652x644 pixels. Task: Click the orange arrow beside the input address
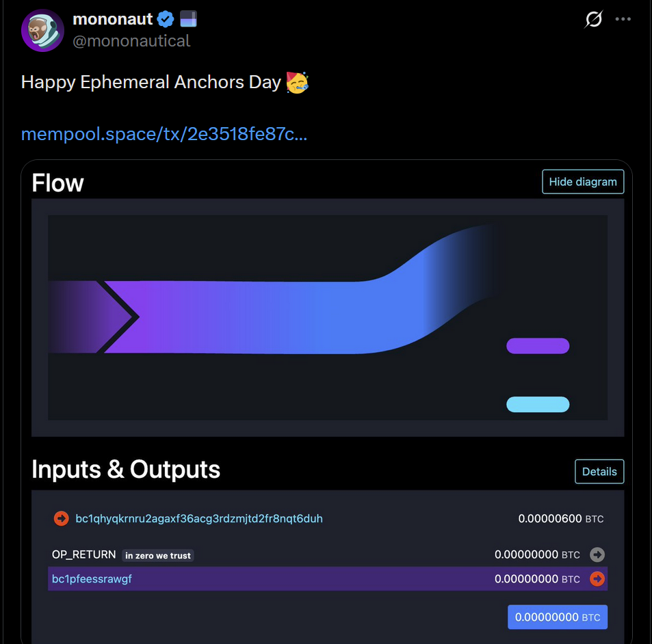pos(62,519)
